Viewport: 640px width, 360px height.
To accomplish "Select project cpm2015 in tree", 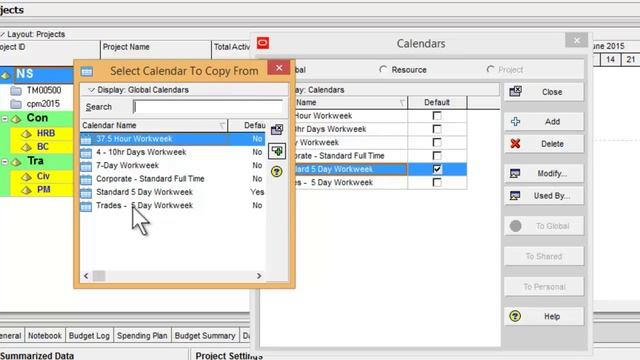I will [43, 104].
